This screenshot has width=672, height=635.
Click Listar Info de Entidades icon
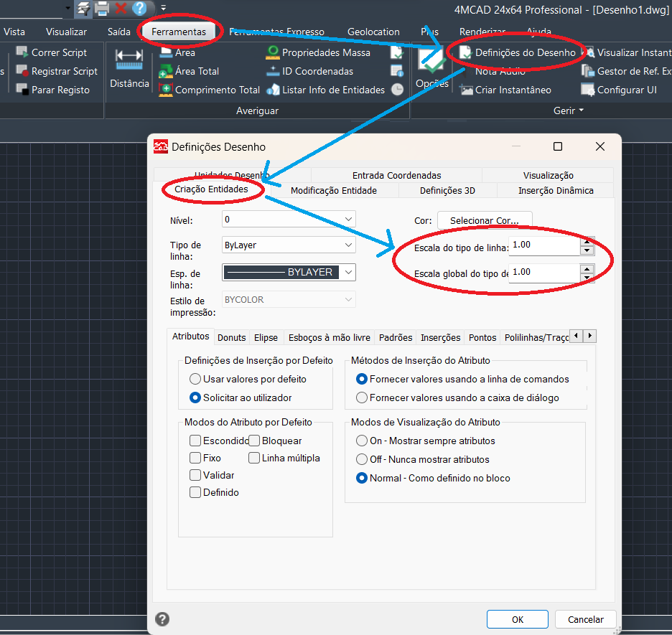click(273, 90)
